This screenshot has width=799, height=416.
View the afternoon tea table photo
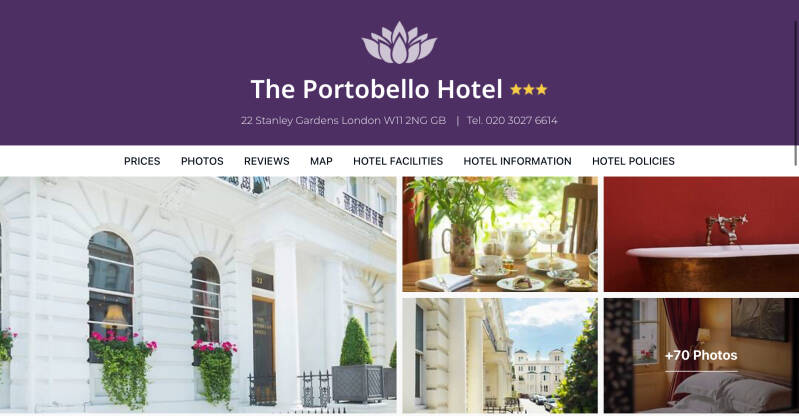pyautogui.click(x=500, y=234)
